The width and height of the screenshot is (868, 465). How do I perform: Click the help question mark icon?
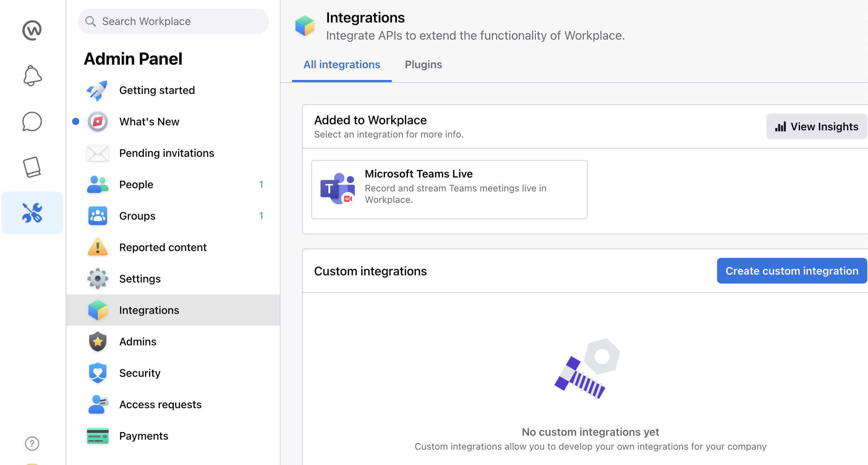[x=32, y=444]
